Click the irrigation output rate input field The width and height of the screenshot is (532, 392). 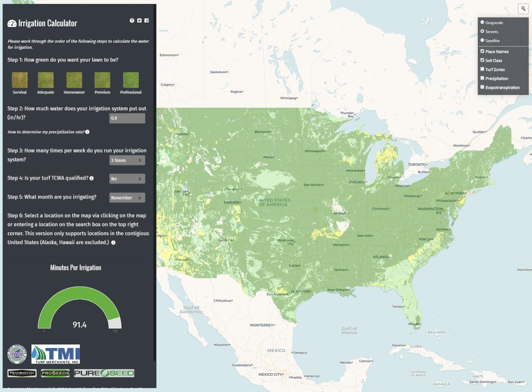(x=127, y=118)
